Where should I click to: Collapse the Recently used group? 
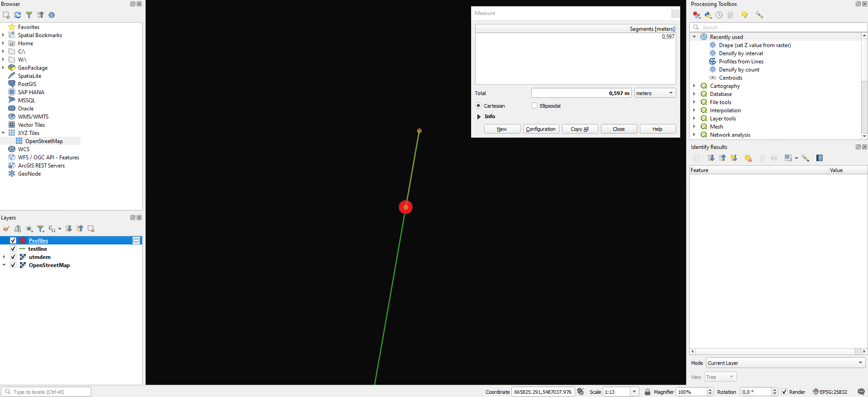pos(694,37)
